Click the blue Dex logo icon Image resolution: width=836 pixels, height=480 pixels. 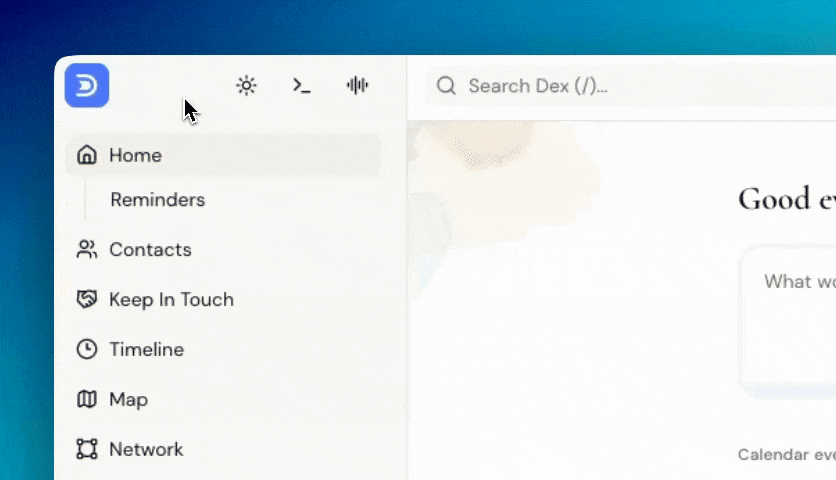coord(87,85)
